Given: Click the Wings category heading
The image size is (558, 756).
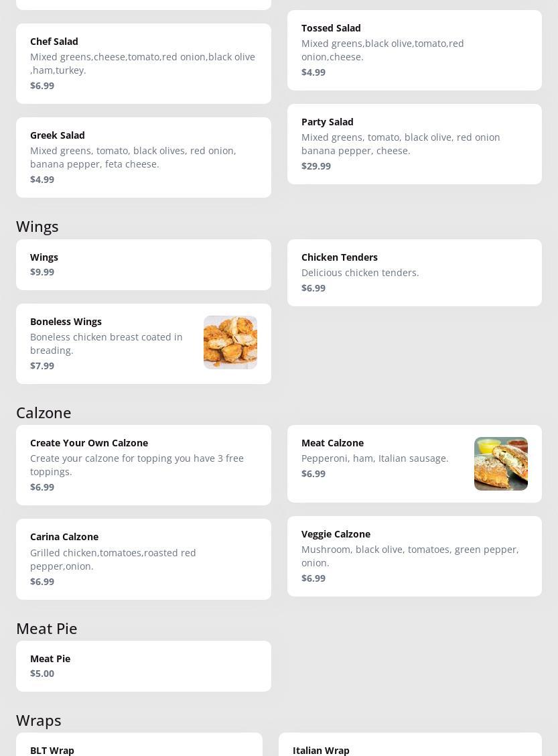Looking at the screenshot, I should pos(38,227).
